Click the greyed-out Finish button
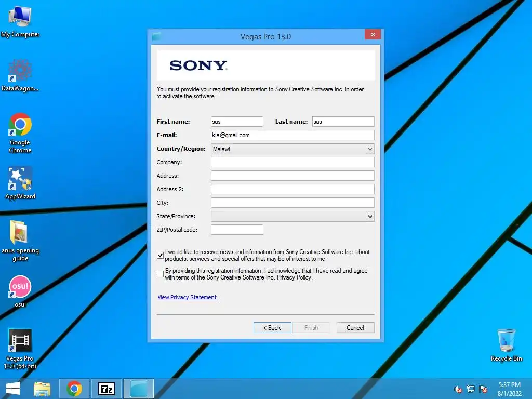The width and height of the screenshot is (532, 399). (x=311, y=327)
